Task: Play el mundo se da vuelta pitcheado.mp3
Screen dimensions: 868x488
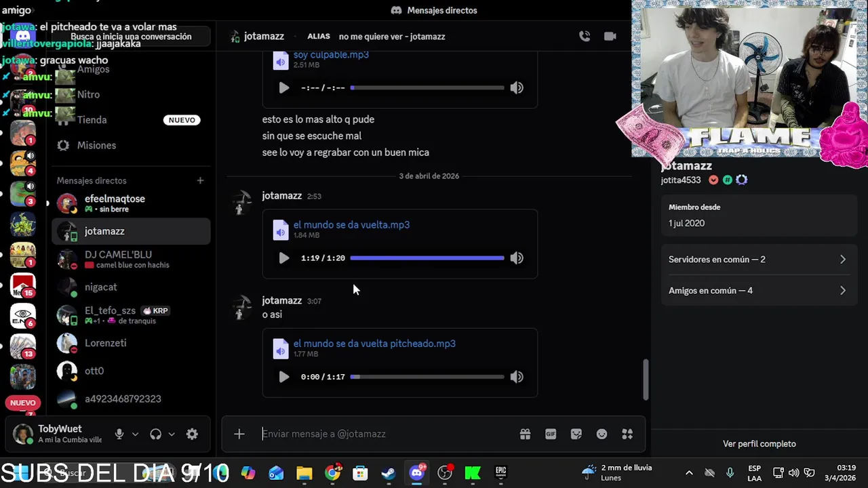Action: 284,377
